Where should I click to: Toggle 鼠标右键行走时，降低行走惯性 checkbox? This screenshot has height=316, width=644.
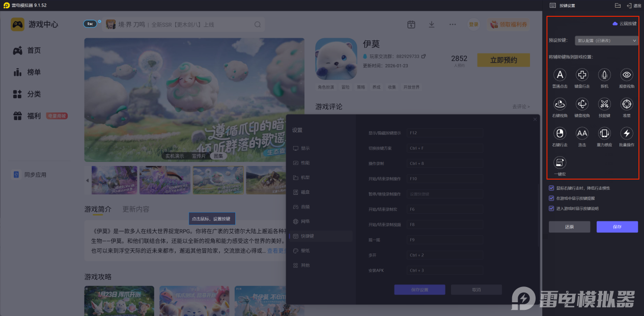(x=551, y=188)
